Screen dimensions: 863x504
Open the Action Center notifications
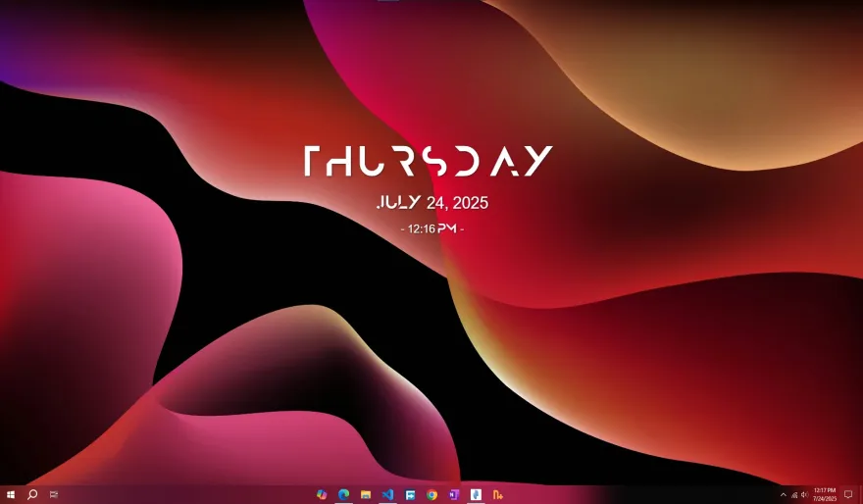(x=848, y=494)
